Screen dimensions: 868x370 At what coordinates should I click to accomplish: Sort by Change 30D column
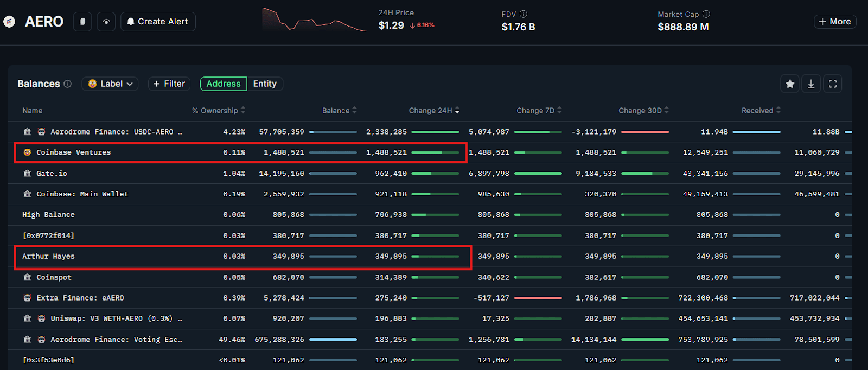pos(644,110)
